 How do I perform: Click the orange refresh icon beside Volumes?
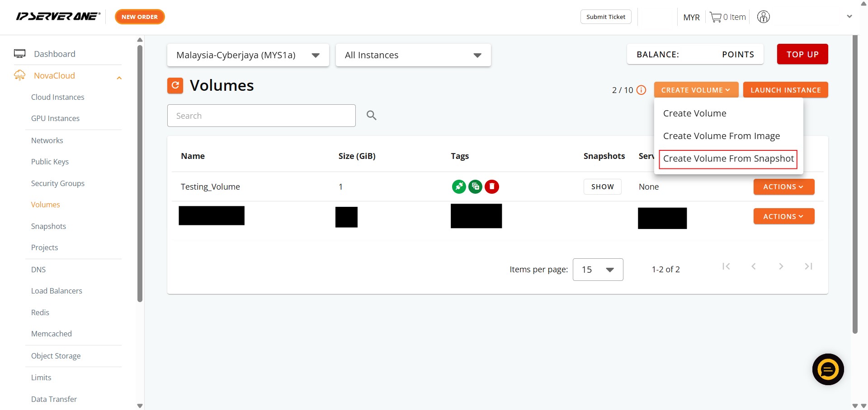pos(175,85)
